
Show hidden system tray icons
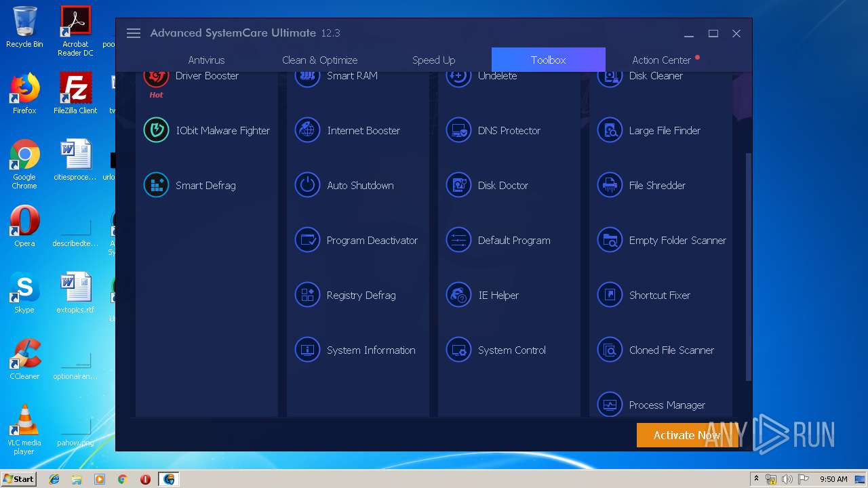(756, 479)
